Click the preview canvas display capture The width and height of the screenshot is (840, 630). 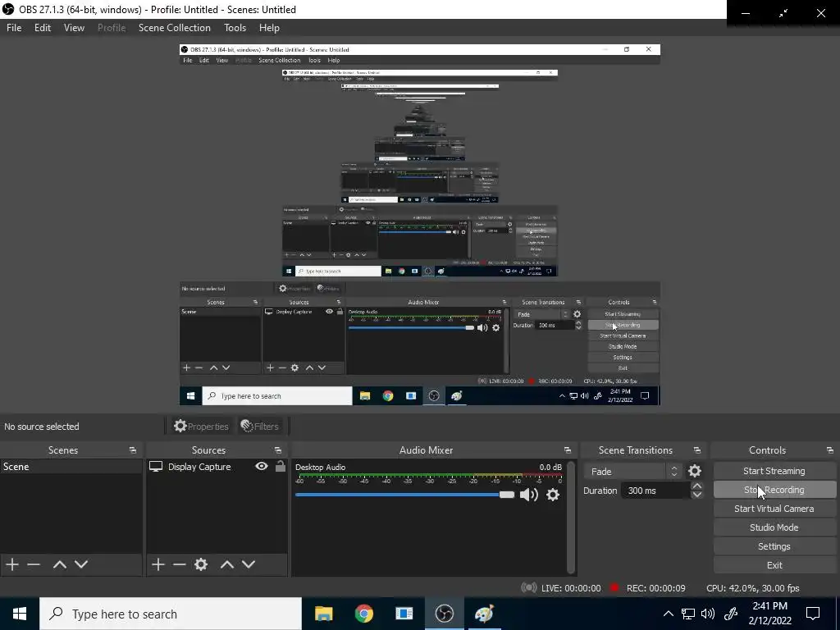point(419,225)
